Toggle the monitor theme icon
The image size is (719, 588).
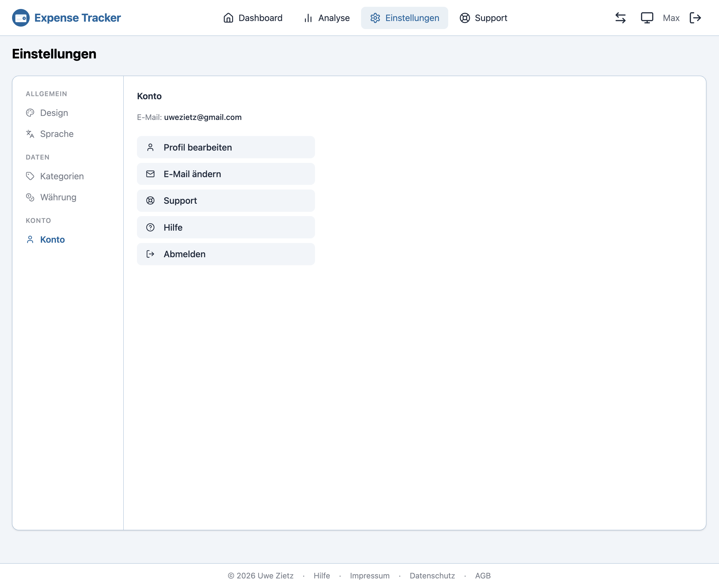pos(647,18)
